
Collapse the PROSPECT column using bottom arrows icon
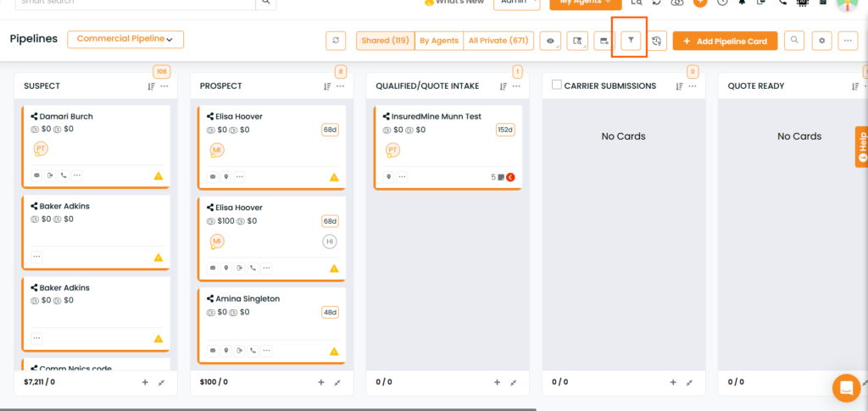tap(337, 382)
